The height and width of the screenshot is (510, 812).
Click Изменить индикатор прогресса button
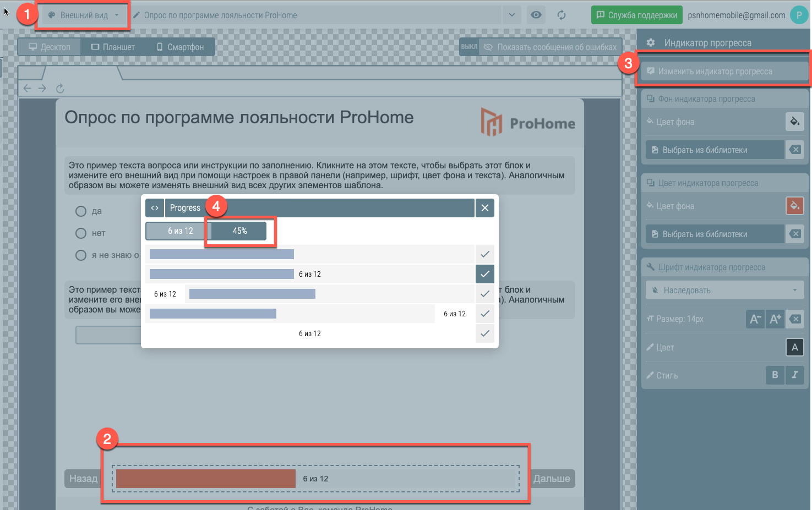pyautogui.click(x=724, y=72)
